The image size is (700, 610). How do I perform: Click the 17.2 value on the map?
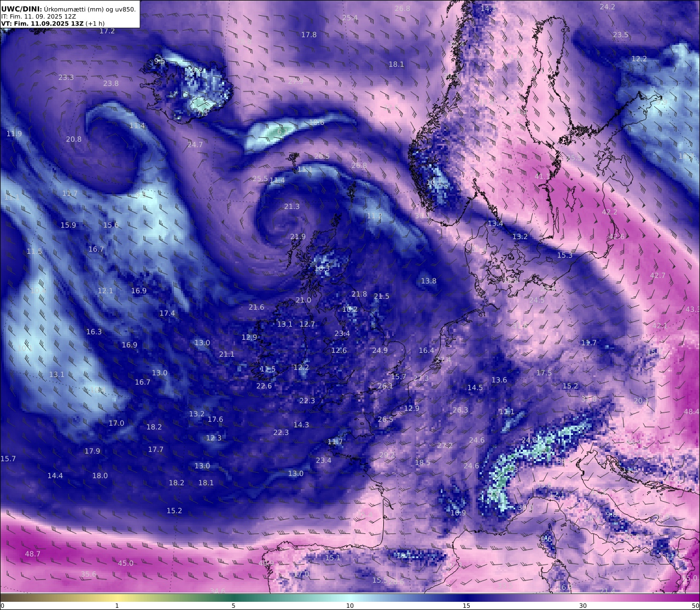pyautogui.click(x=107, y=31)
